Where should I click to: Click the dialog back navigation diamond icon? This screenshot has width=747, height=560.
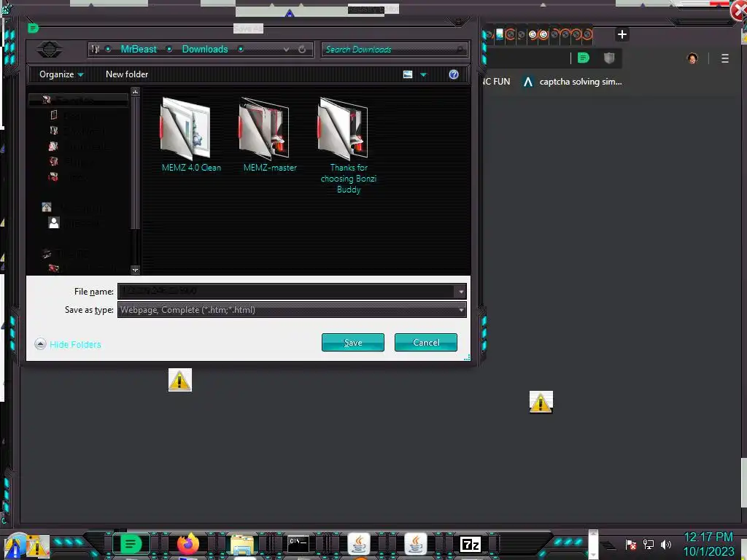[49, 49]
